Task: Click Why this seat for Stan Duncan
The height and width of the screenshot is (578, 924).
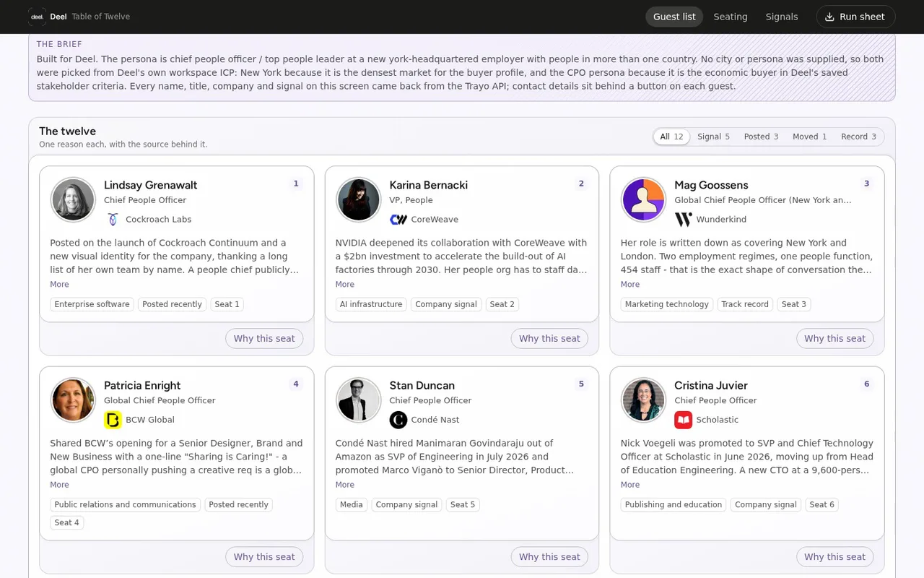Action: (x=549, y=557)
